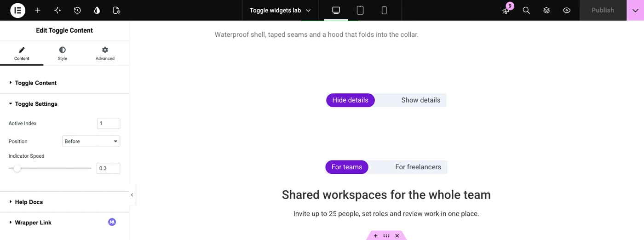
Task: Open the Style tab
Action: pos(63,54)
